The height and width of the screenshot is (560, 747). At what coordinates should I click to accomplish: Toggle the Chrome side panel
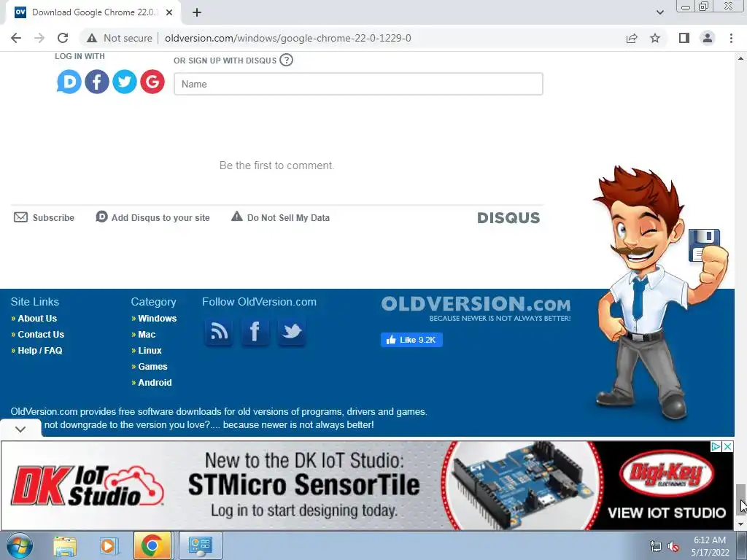684,38
